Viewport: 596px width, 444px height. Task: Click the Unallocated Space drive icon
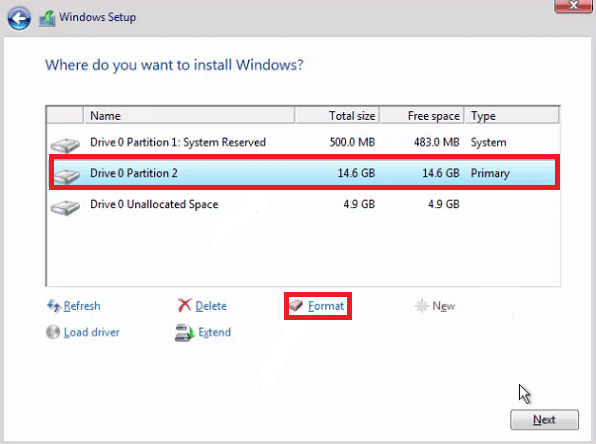[x=65, y=207]
